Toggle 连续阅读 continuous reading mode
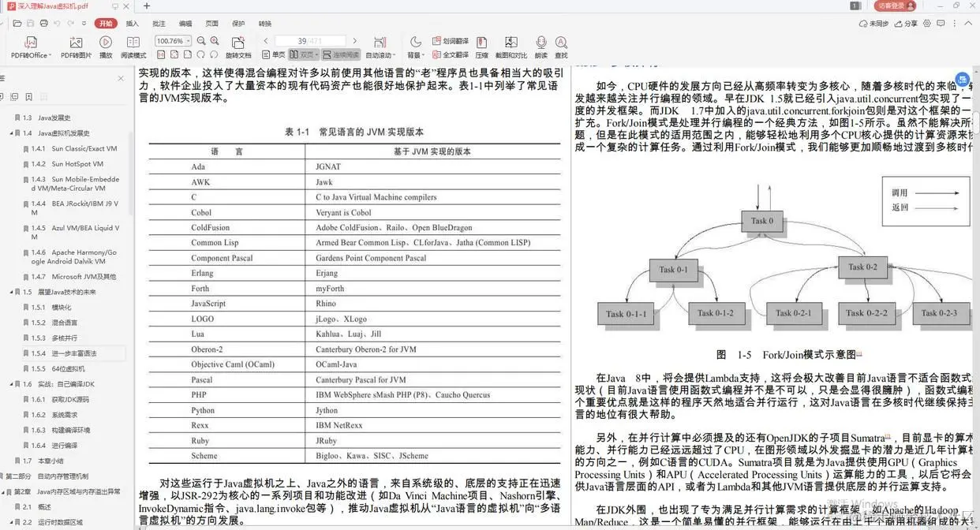 point(340,54)
